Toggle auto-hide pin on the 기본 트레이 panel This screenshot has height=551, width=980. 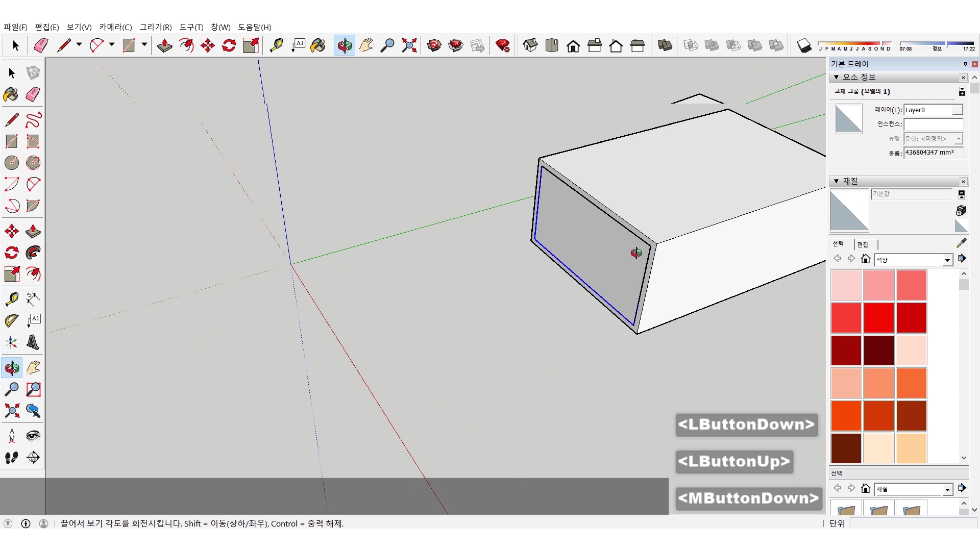pos(965,64)
